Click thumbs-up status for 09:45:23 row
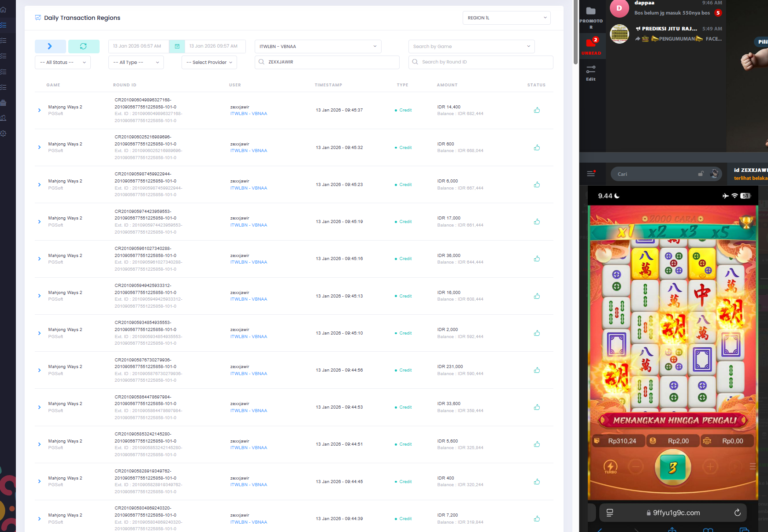This screenshot has width=768, height=532. [x=537, y=185]
